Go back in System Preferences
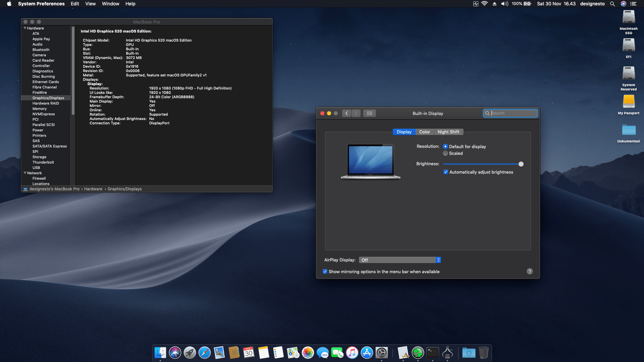The width and height of the screenshot is (644, 362). click(x=347, y=113)
